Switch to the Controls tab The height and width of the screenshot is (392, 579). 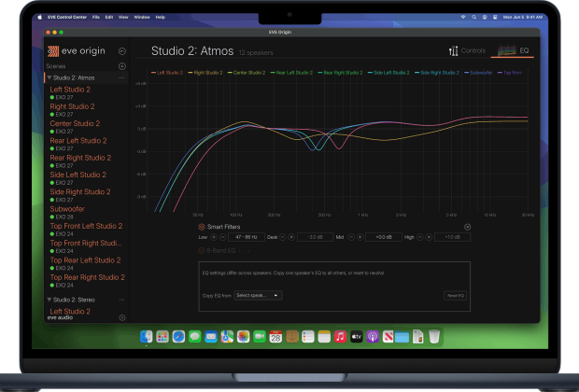[x=467, y=51]
